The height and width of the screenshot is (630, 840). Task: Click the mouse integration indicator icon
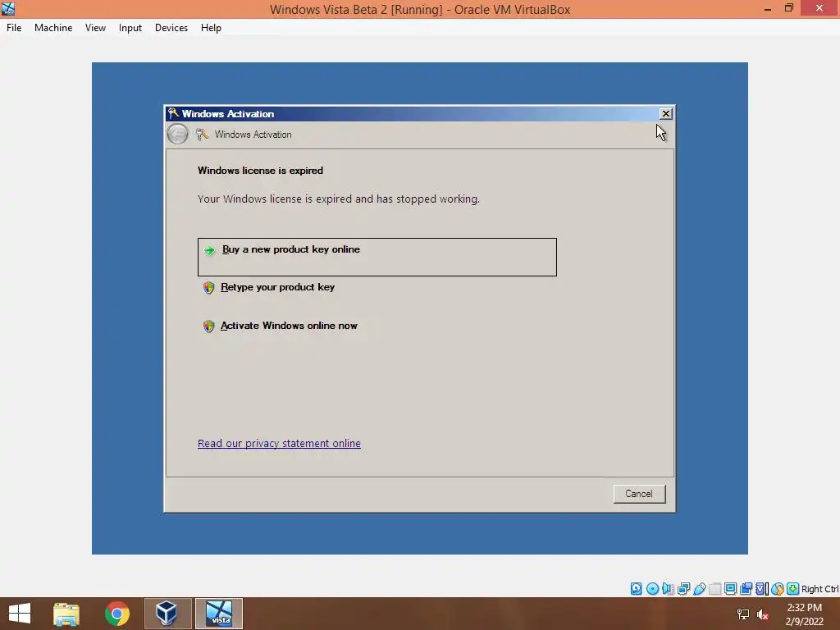778,589
